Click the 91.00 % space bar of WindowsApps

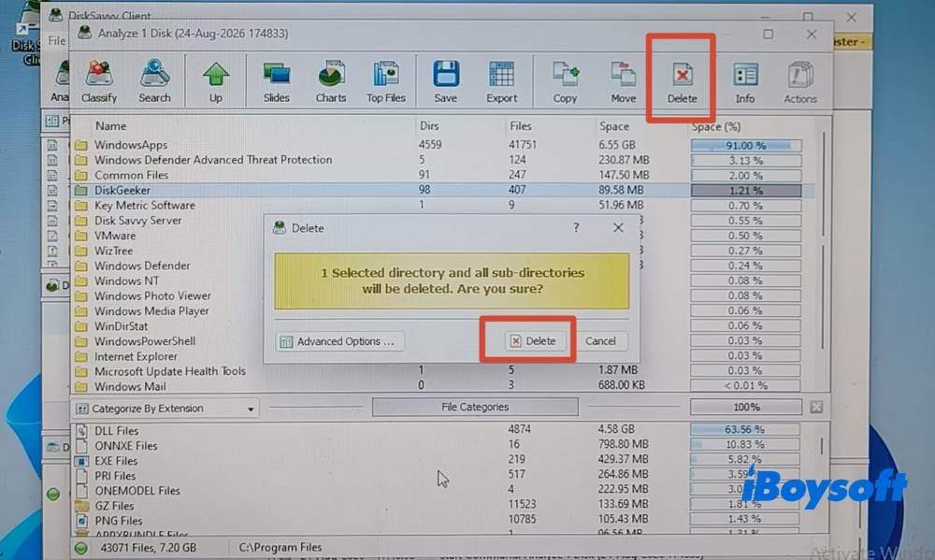746,146
